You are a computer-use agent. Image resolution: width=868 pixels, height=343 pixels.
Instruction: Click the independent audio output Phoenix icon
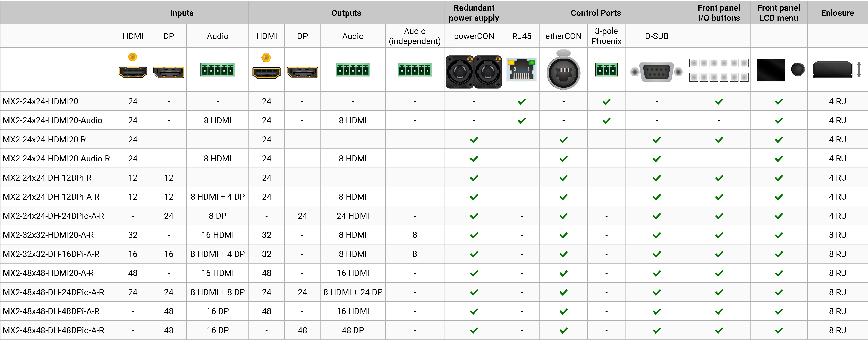tap(414, 70)
